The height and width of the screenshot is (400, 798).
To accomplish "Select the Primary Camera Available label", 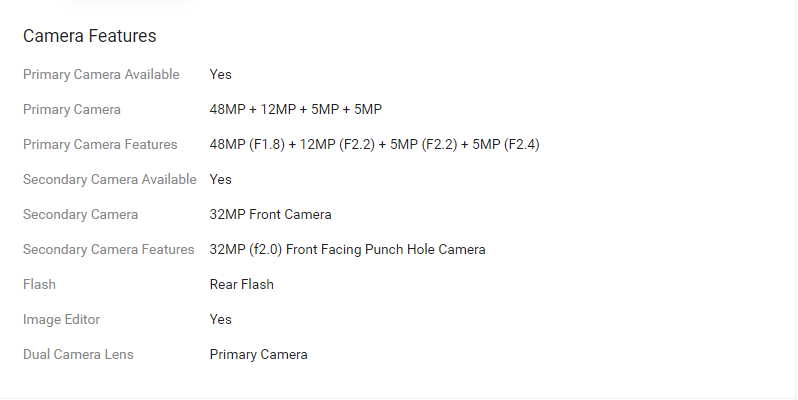I will (101, 74).
